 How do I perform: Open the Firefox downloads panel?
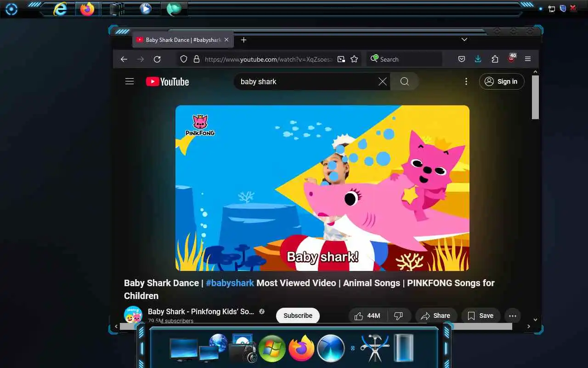click(478, 59)
